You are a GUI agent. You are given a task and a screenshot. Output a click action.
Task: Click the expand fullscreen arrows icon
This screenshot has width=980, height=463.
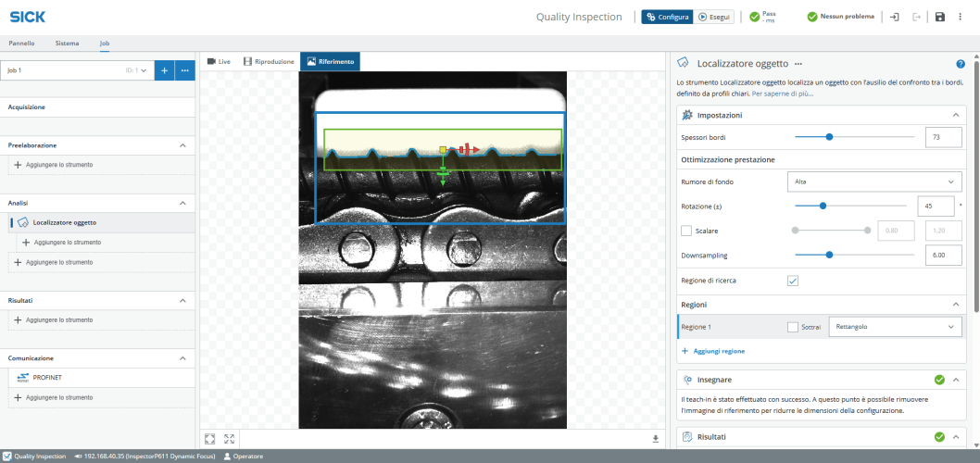coord(230,439)
